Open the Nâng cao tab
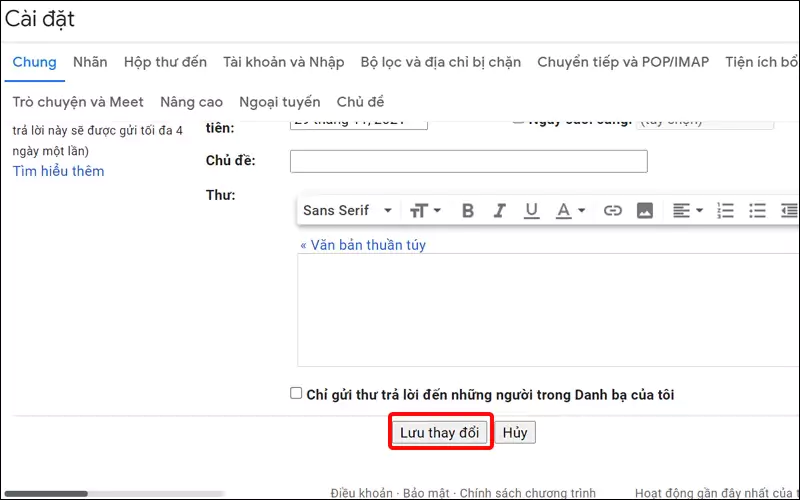800x500 pixels. [191, 102]
